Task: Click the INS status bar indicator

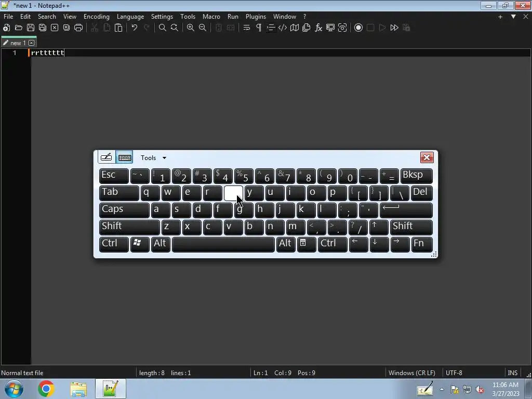Action: (512, 373)
